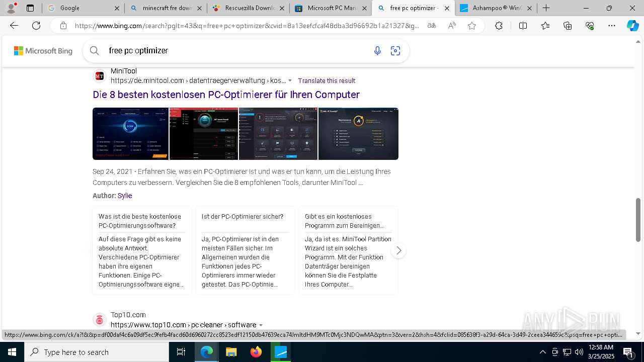This screenshot has height=362, width=644.
Task: Toggle split screen view icon
Action: (x=523, y=26)
